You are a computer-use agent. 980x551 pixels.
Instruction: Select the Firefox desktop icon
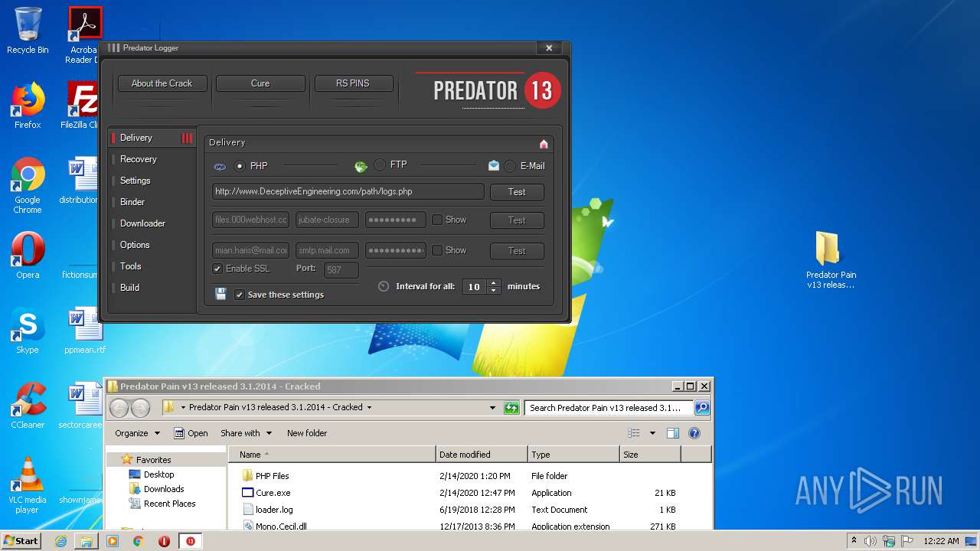click(x=28, y=106)
